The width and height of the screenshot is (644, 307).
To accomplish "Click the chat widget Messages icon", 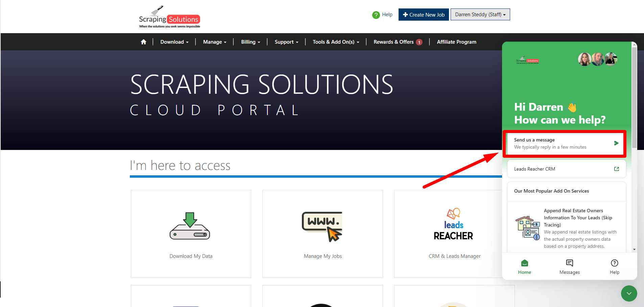I will (x=570, y=263).
